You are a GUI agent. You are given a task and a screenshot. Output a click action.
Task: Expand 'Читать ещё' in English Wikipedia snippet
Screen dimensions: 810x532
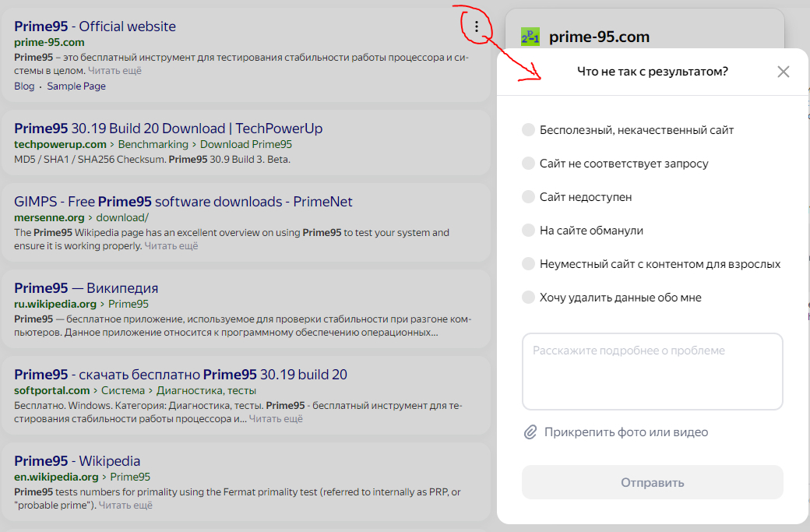point(125,506)
